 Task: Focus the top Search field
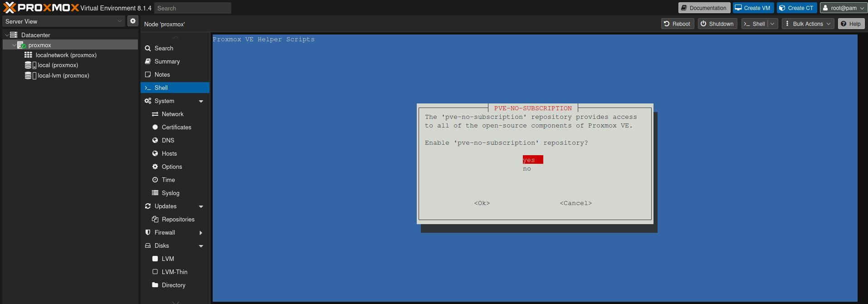pyautogui.click(x=193, y=8)
